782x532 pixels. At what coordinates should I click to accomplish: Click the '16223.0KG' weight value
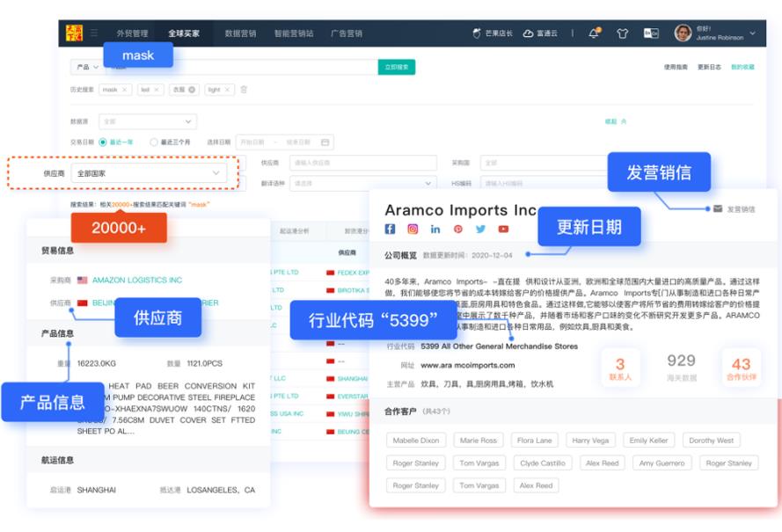click(x=96, y=363)
